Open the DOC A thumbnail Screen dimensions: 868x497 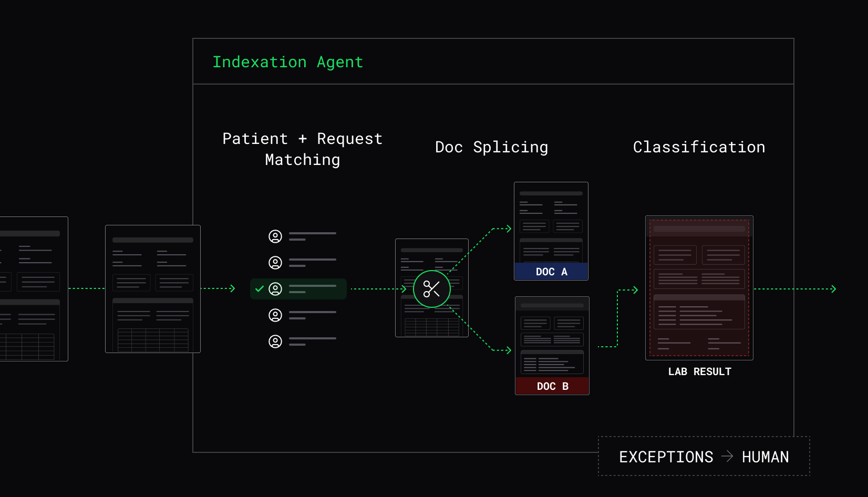pos(551,231)
